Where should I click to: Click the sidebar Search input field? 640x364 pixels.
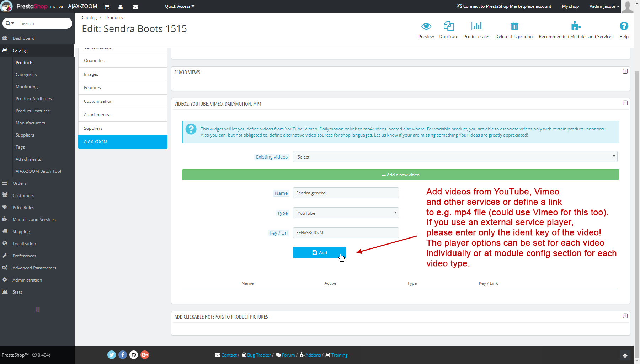point(44,23)
